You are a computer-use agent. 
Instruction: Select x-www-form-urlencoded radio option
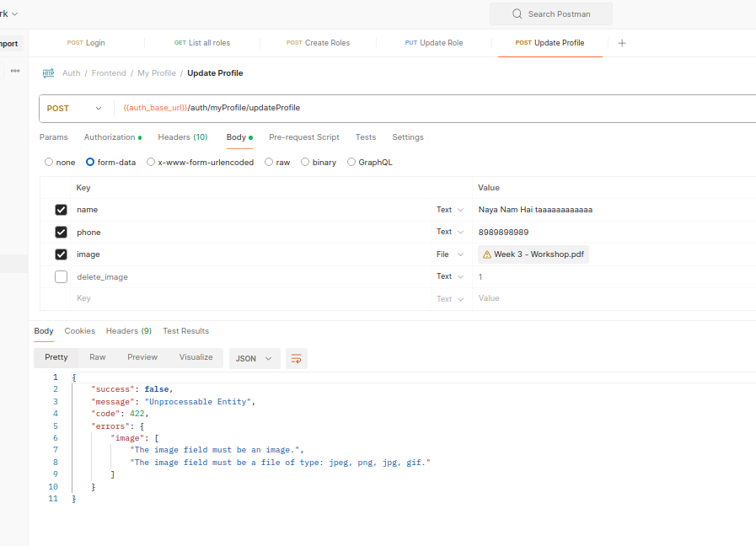point(151,163)
